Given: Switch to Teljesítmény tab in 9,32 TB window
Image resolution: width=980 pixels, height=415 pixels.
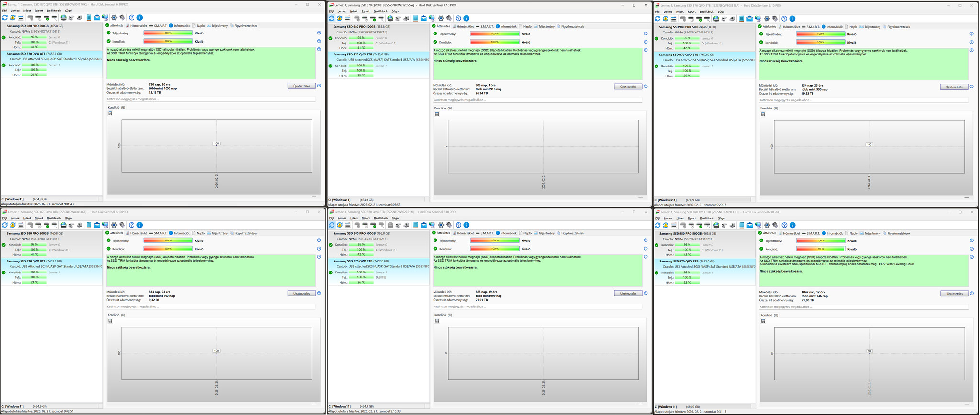Looking at the screenshot, I should coord(217,233).
